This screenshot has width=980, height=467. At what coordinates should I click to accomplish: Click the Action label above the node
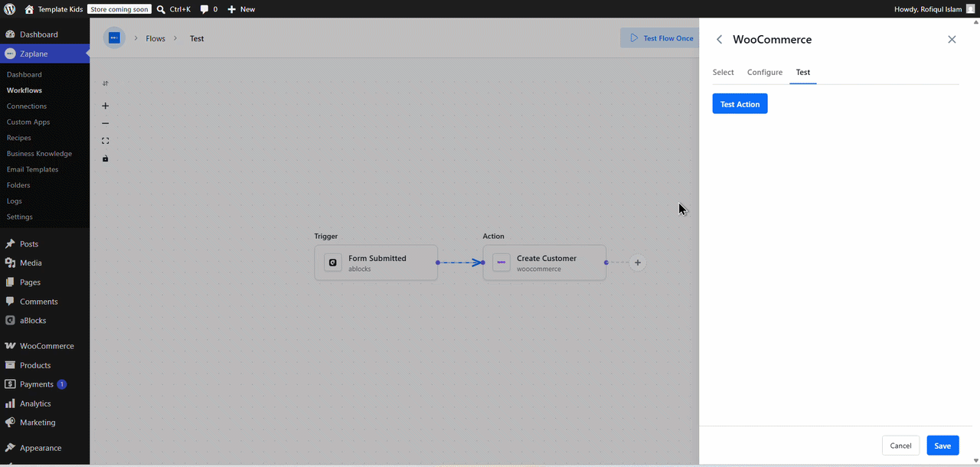(x=494, y=236)
